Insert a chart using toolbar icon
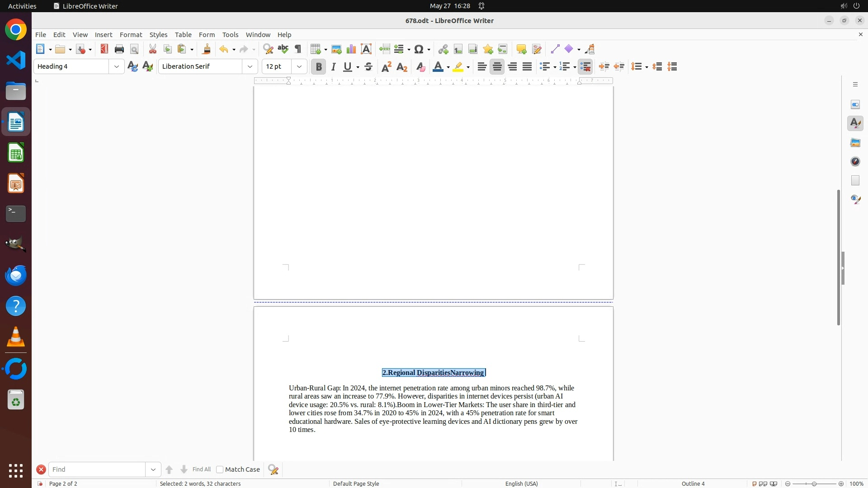The width and height of the screenshot is (868, 488). click(x=351, y=49)
